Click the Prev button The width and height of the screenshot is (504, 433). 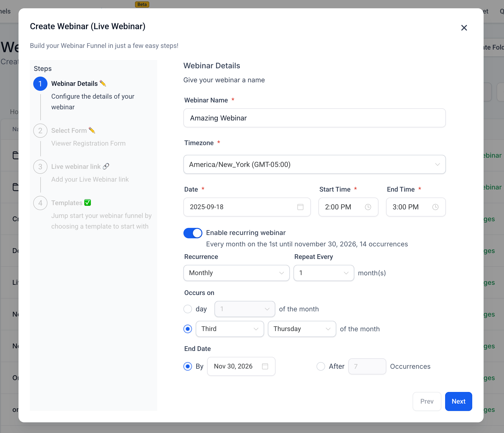(427, 401)
